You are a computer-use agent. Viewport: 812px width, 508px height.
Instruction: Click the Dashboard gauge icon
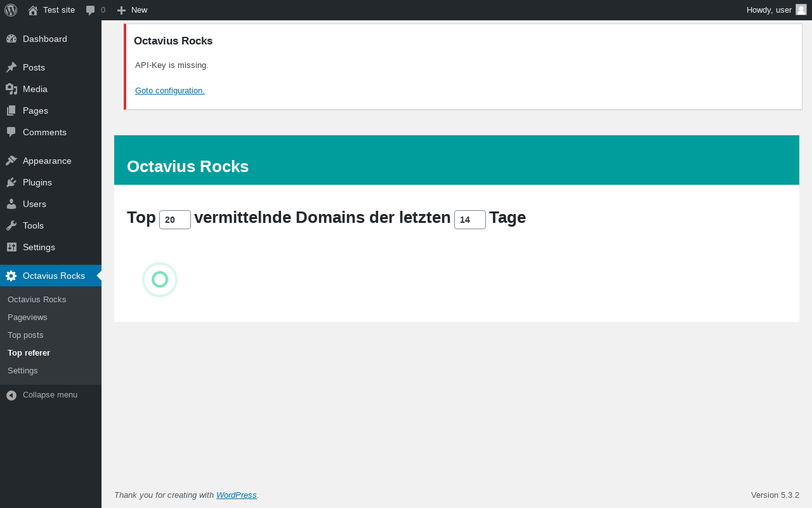click(x=11, y=39)
